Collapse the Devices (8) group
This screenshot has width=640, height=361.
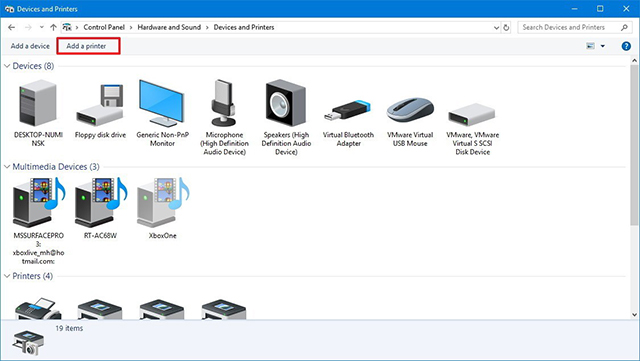(x=7, y=66)
